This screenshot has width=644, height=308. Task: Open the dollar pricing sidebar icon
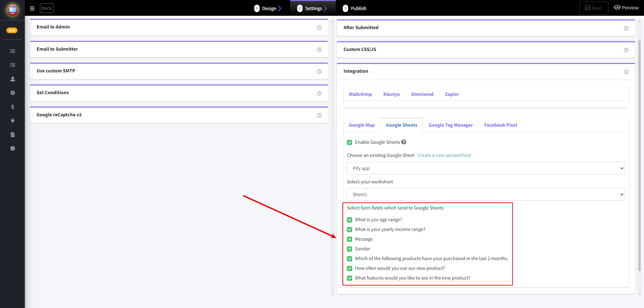tap(13, 107)
